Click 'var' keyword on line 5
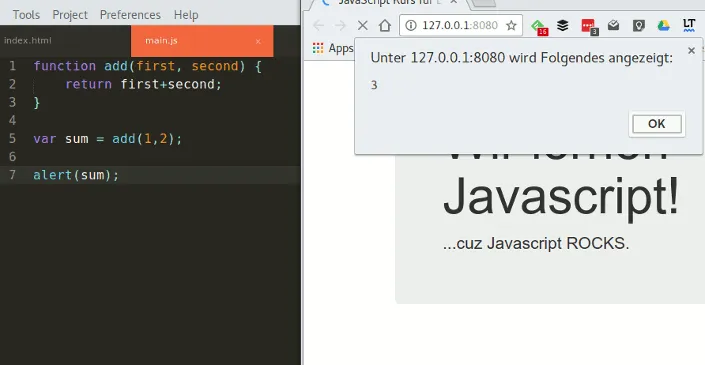 coord(45,138)
